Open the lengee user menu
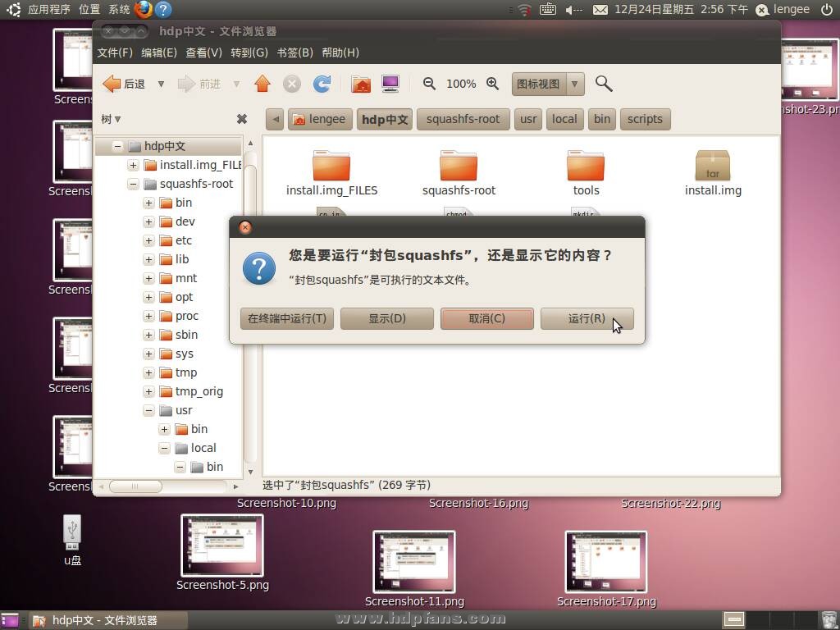 (x=782, y=10)
